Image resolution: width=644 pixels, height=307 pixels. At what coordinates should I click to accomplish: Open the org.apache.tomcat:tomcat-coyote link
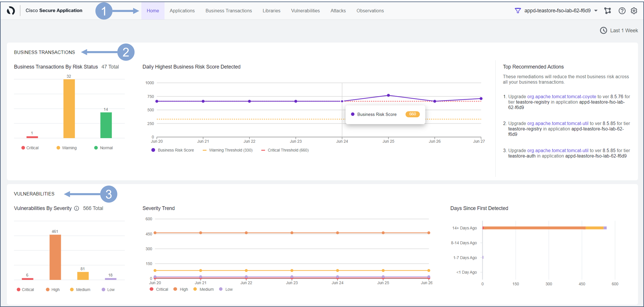pyautogui.click(x=561, y=96)
